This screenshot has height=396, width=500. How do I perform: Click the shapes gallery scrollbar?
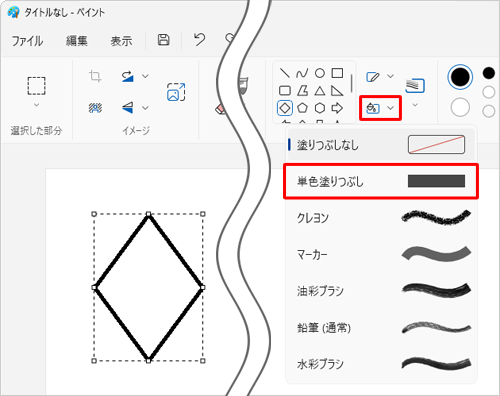point(351,83)
